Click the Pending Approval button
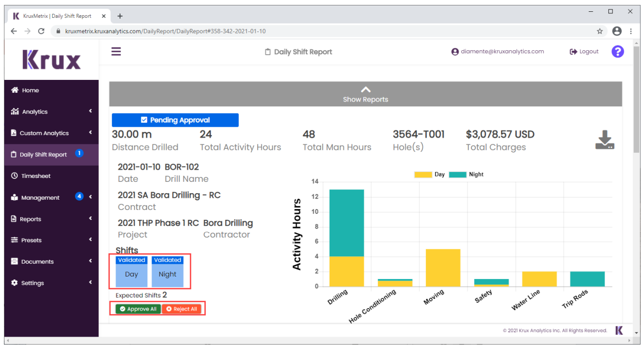The height and width of the screenshot is (349, 644). (x=175, y=120)
